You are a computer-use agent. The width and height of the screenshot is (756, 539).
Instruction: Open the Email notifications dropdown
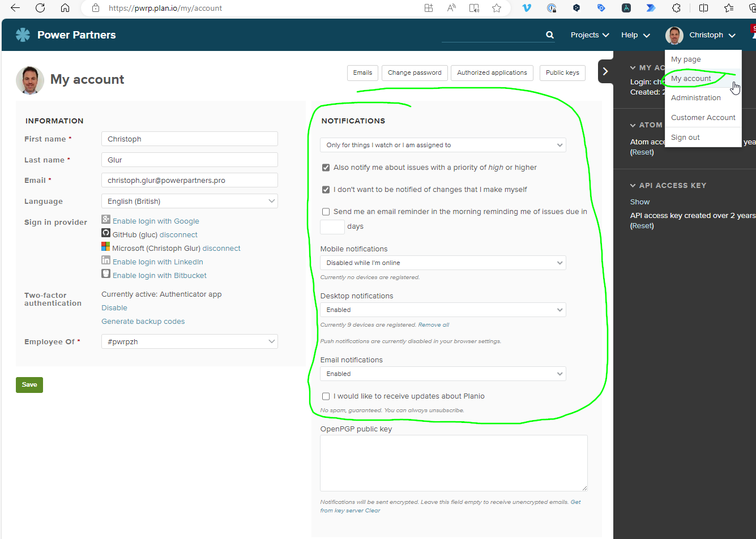(x=443, y=374)
